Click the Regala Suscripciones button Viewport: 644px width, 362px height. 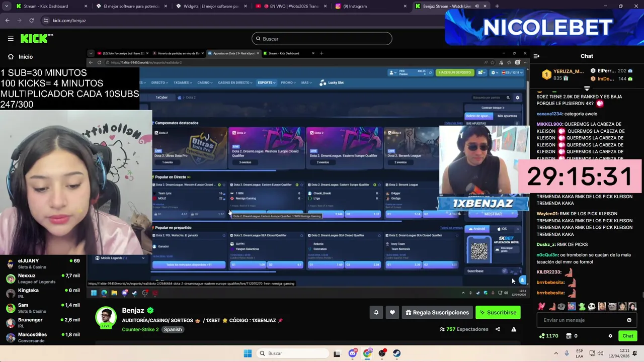tap(437, 312)
